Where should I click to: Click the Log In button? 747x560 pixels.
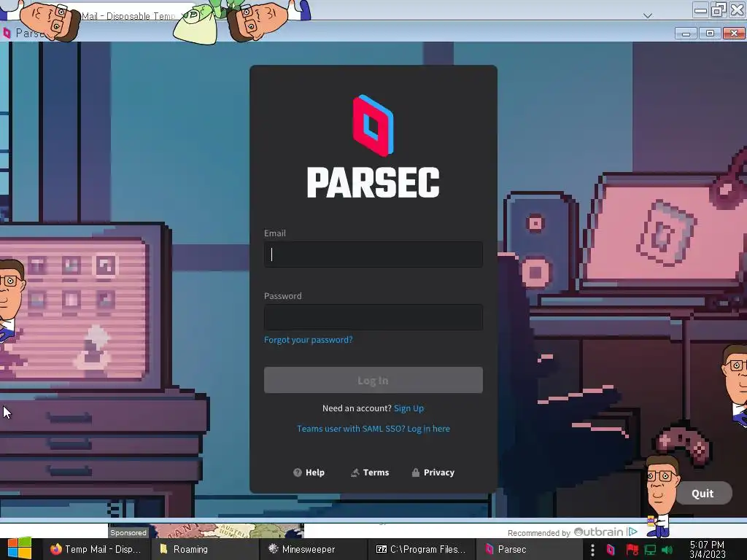pyautogui.click(x=373, y=380)
